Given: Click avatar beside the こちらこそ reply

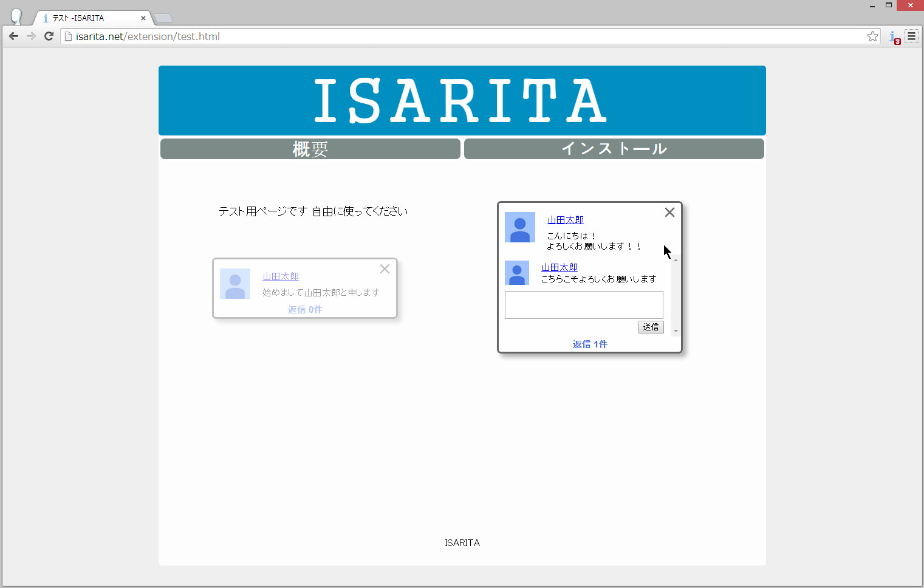Looking at the screenshot, I should (517, 273).
